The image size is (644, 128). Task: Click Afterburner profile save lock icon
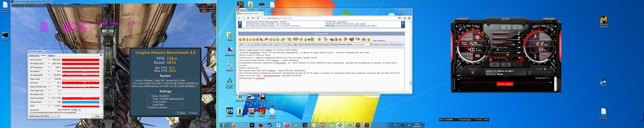545,69
